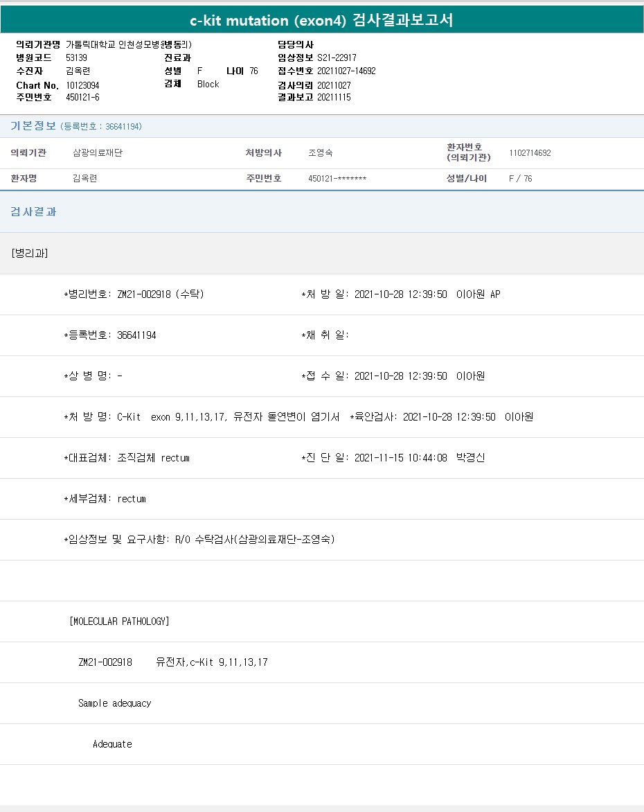The width and height of the screenshot is (644, 812).
Task: Select hospital code value 53139
Action: pyautogui.click(x=76, y=58)
